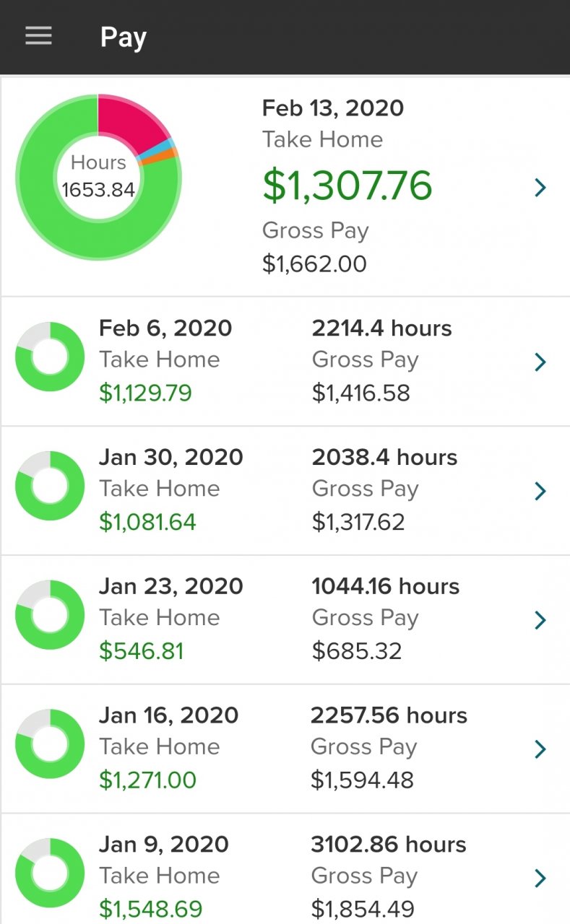Viewport: 570px width, 924px height.
Task: Expand Jan 16, 2020 paycheck chevron
Action: [540, 749]
